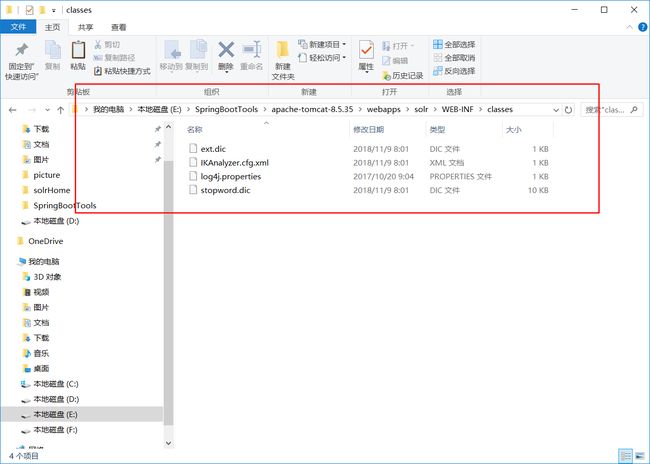
Task: Collapse the ribbon with the chevron
Action: (x=629, y=27)
